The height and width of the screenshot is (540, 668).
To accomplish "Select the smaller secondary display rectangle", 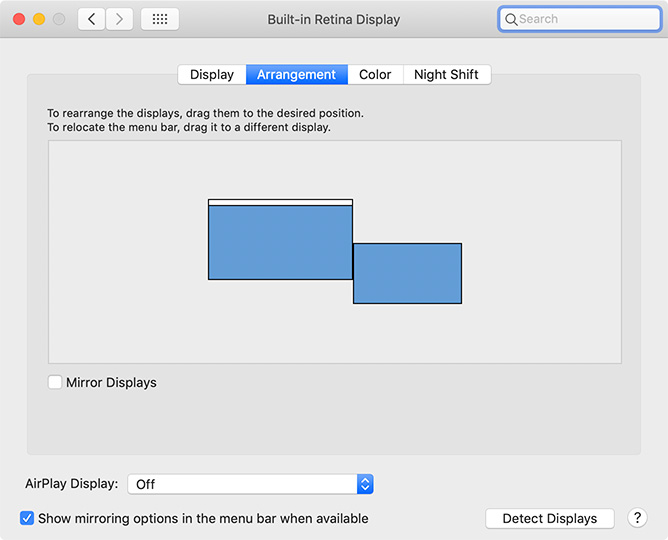I will click(x=407, y=273).
